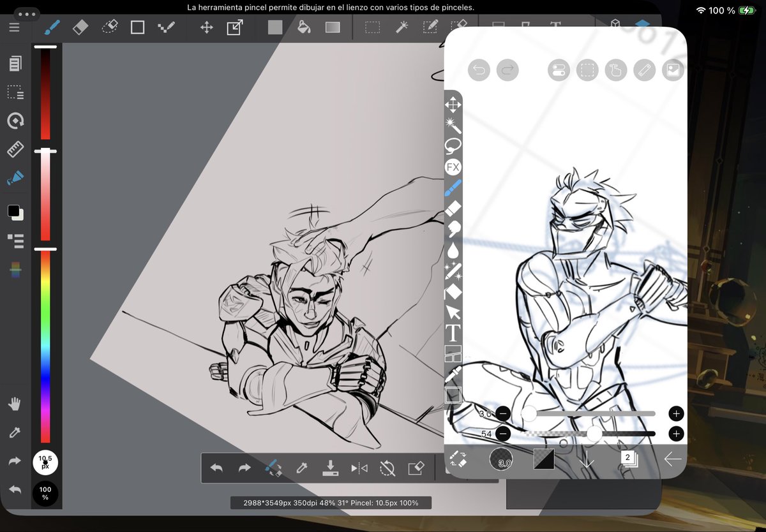
Task: Select the rectangular Selection tool in MediBang
Action: [373, 27]
